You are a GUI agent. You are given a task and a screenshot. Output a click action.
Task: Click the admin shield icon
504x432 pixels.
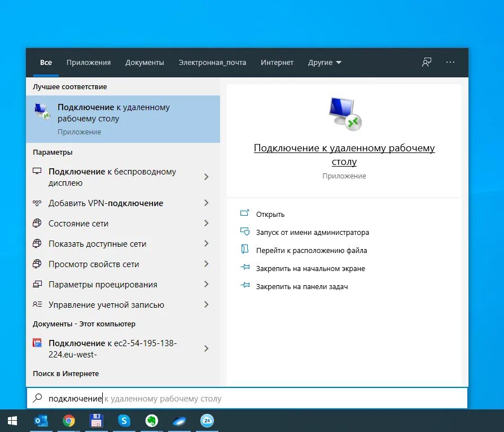click(245, 232)
